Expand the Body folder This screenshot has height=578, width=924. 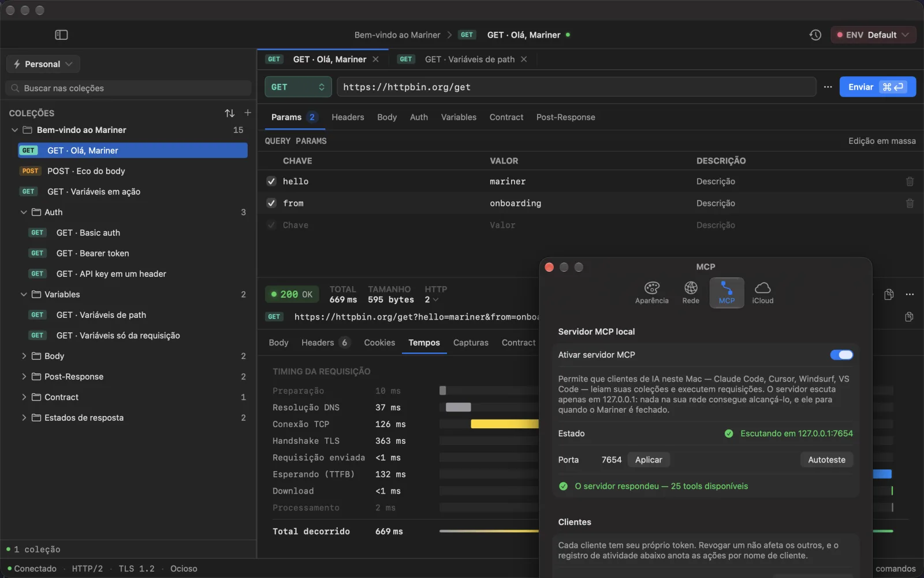click(x=24, y=356)
